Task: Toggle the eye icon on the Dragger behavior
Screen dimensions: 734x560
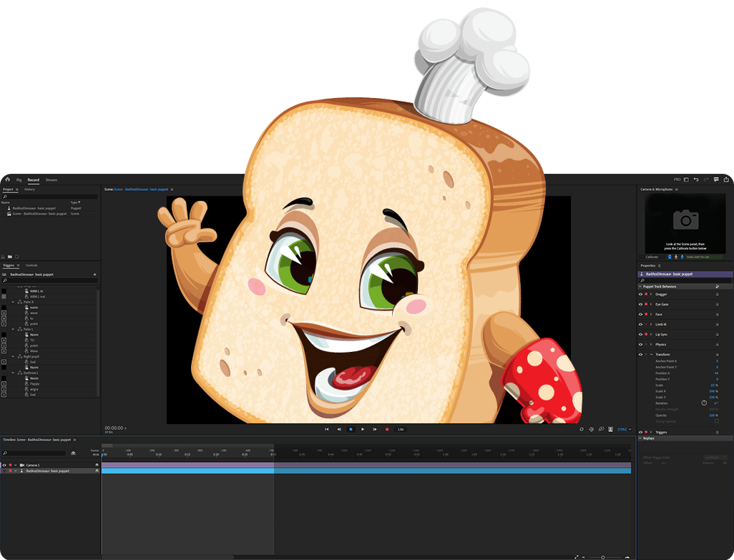Action: point(640,294)
